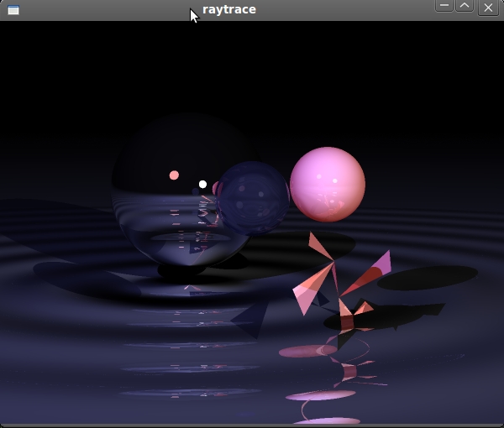
Task: Click the bright pink sphere
Action: (328, 185)
